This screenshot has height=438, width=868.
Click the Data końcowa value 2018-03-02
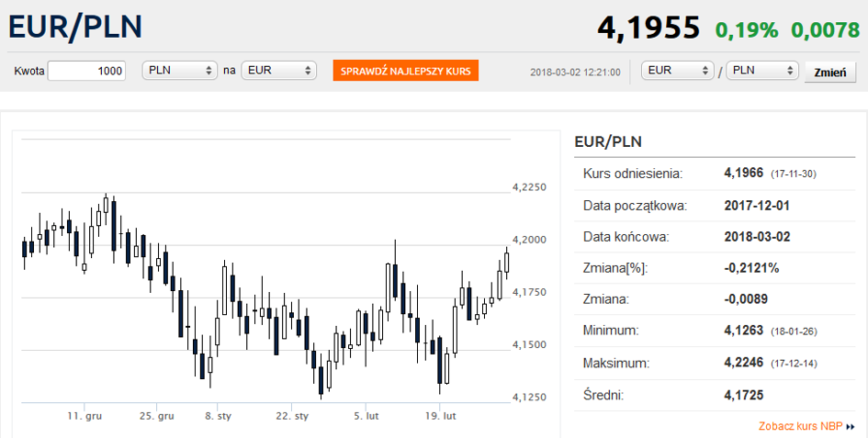[757, 237]
